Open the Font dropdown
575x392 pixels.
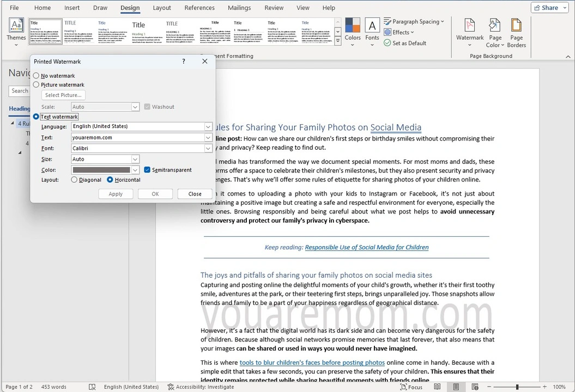point(208,149)
